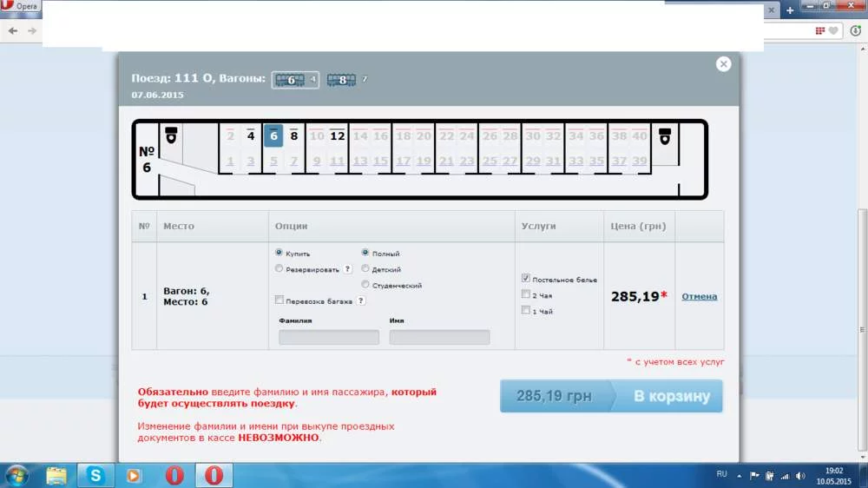
Task: Open help icon next to Перевозка багажа
Action: (360, 300)
